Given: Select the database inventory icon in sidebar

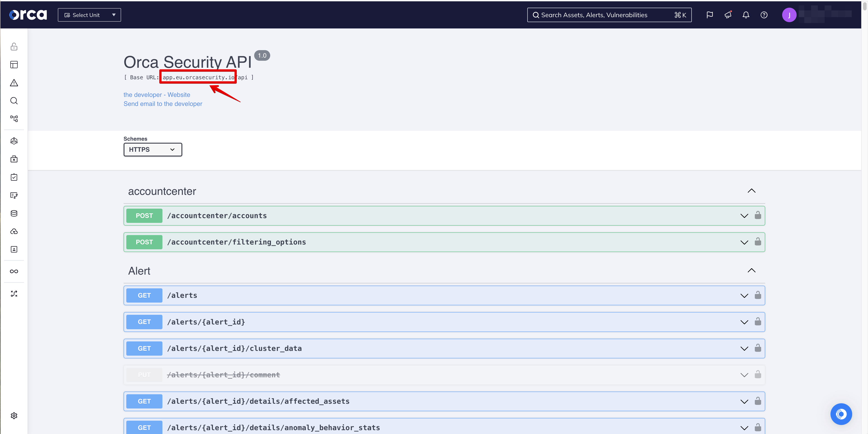Looking at the screenshot, I should (14, 213).
